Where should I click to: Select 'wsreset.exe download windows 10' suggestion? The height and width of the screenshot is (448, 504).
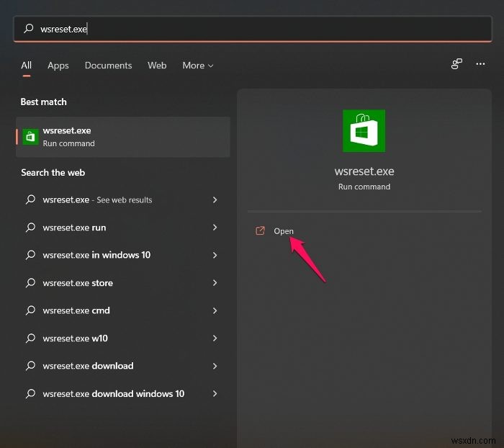coord(123,393)
